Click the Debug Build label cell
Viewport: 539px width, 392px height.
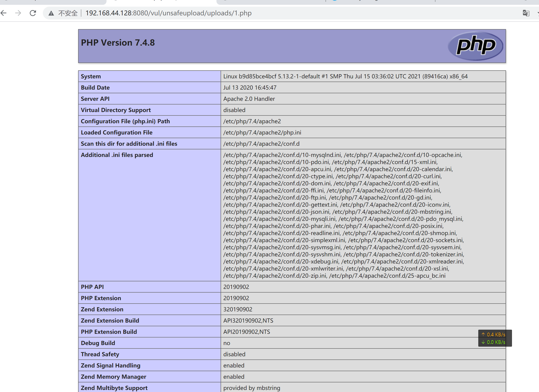(98, 343)
